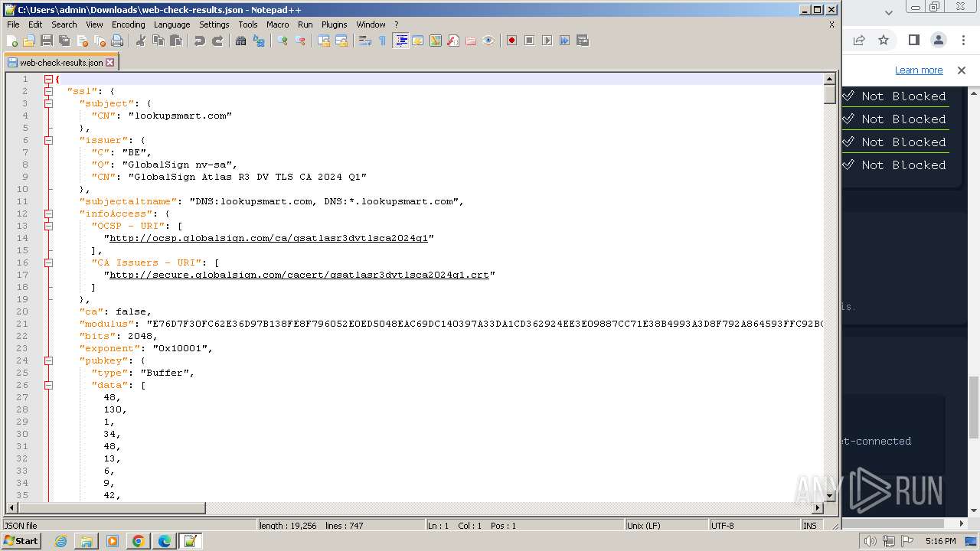The image size is (980, 551).
Task: Open the Macro menu
Action: pyautogui.click(x=277, y=24)
